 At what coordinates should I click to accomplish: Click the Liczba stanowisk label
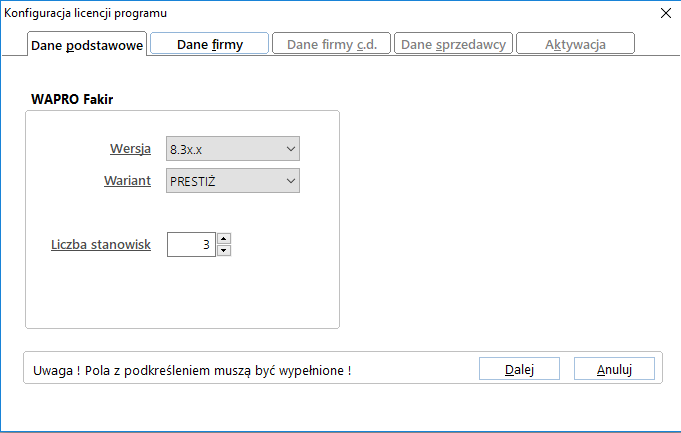(x=101, y=245)
